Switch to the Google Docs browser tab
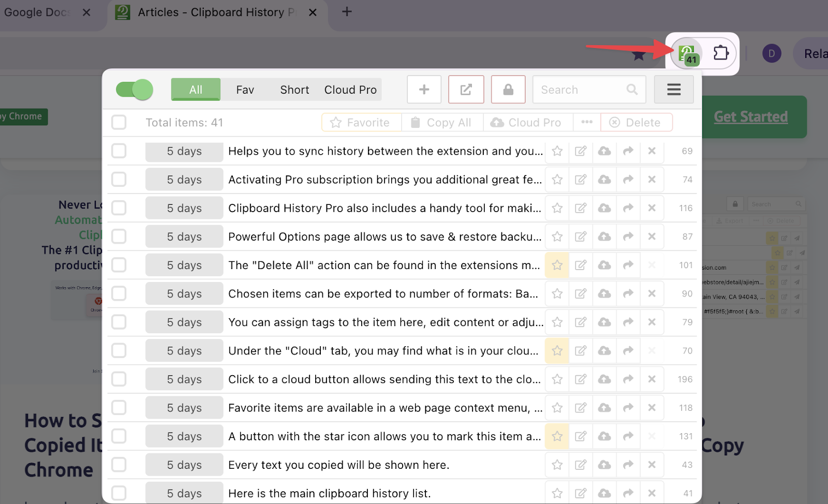 (x=36, y=12)
